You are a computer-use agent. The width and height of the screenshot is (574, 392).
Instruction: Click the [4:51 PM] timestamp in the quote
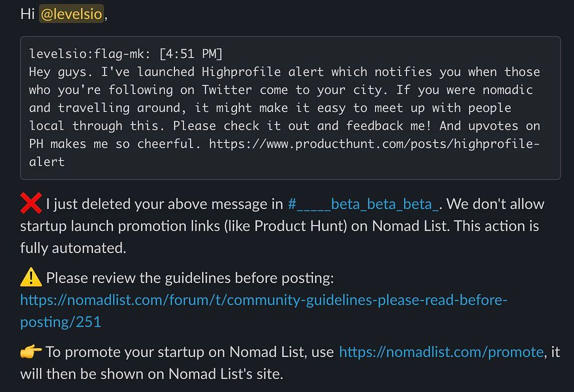click(191, 54)
